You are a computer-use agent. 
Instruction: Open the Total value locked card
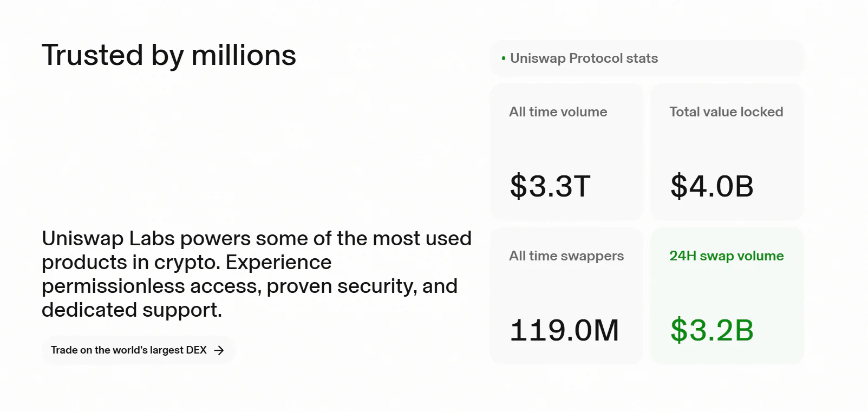(x=727, y=152)
